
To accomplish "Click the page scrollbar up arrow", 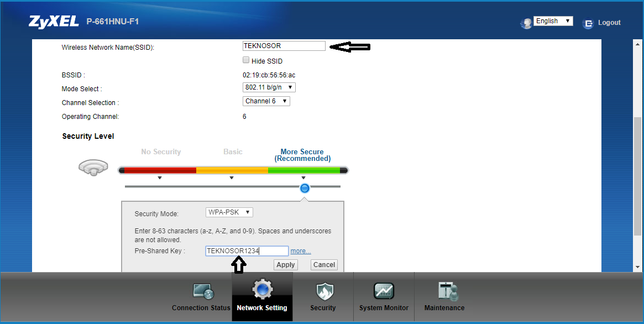I will (637, 44).
